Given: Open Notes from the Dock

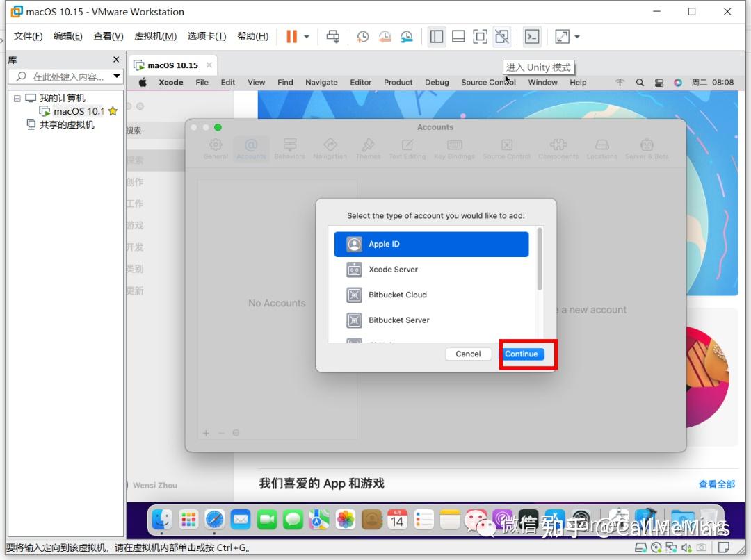Looking at the screenshot, I should [x=450, y=519].
